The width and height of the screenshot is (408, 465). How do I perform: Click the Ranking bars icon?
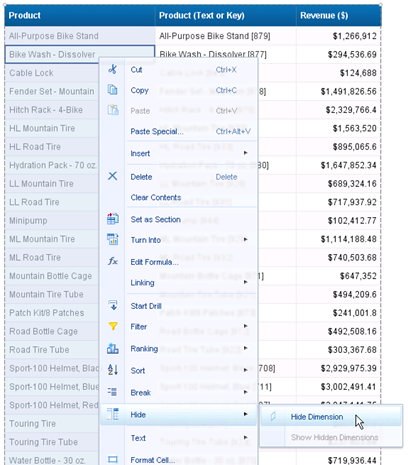point(113,348)
